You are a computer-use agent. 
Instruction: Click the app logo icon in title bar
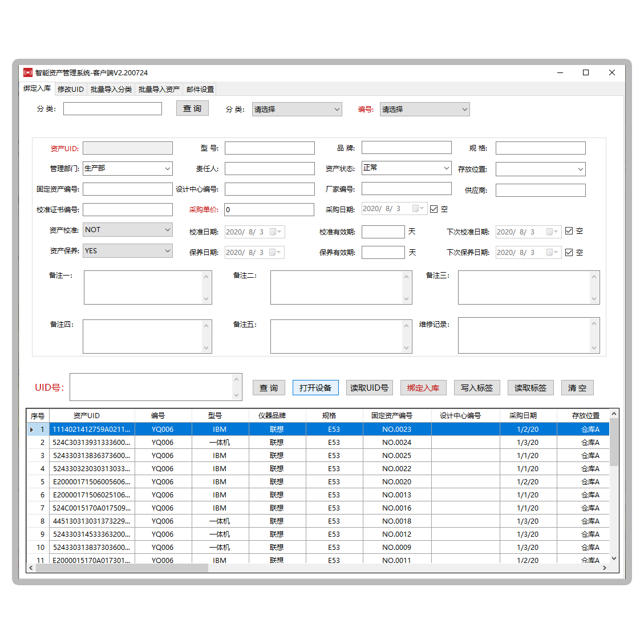coord(28,72)
